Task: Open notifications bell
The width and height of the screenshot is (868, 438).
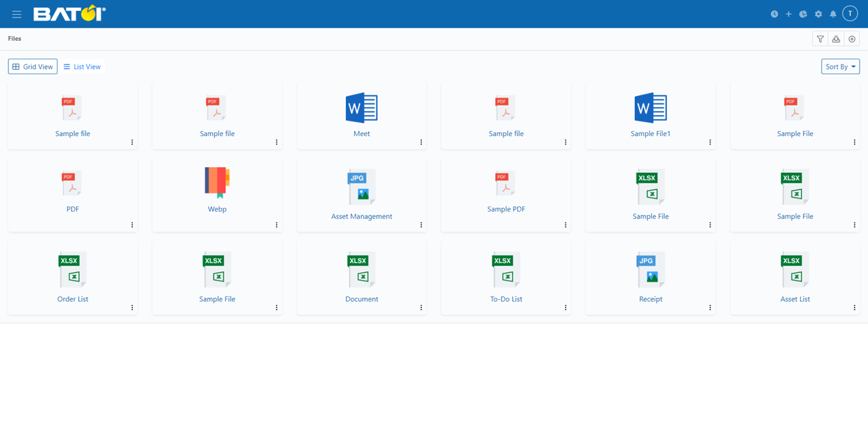Action: coord(833,14)
